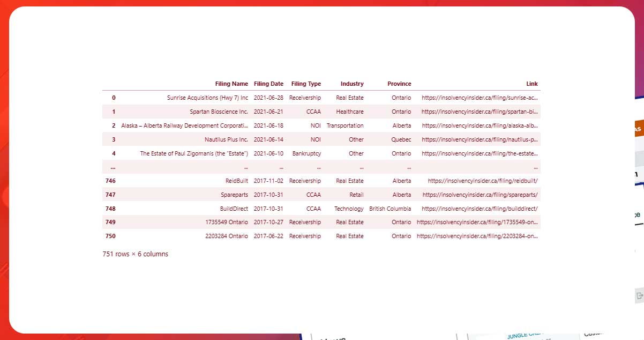Image resolution: width=644 pixels, height=340 pixels.
Task: Click the nautilus-p... filing link
Action: click(480, 139)
